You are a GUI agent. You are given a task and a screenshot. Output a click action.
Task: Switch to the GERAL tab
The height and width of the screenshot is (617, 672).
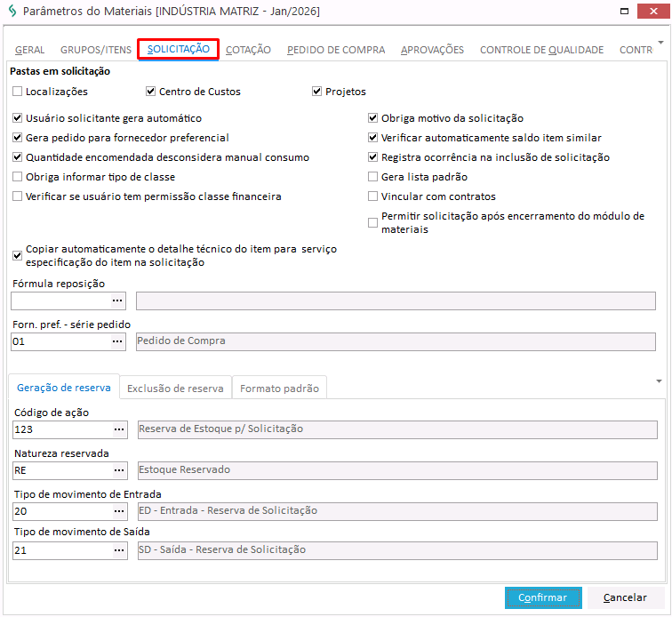[29, 50]
